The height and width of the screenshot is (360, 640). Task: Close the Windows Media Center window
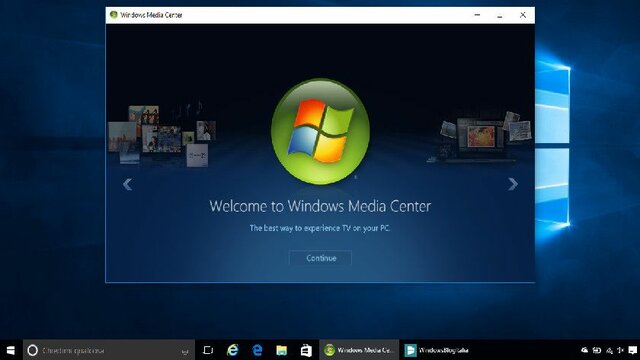pyautogui.click(x=523, y=15)
